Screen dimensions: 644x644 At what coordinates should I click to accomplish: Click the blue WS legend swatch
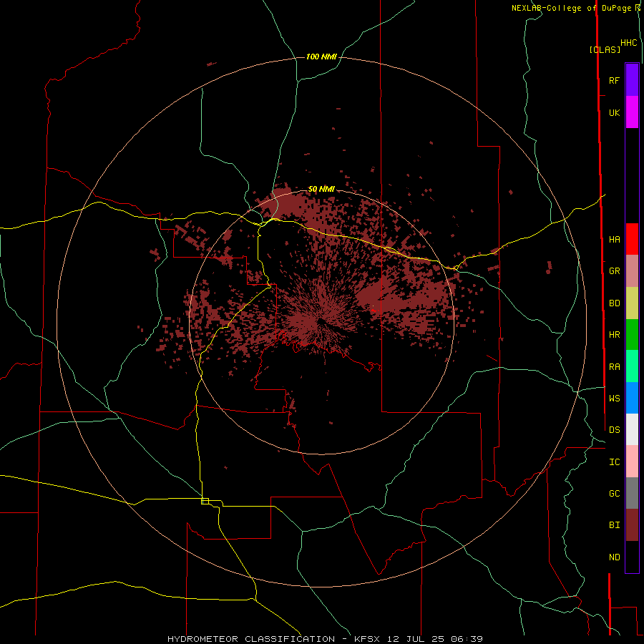click(632, 398)
